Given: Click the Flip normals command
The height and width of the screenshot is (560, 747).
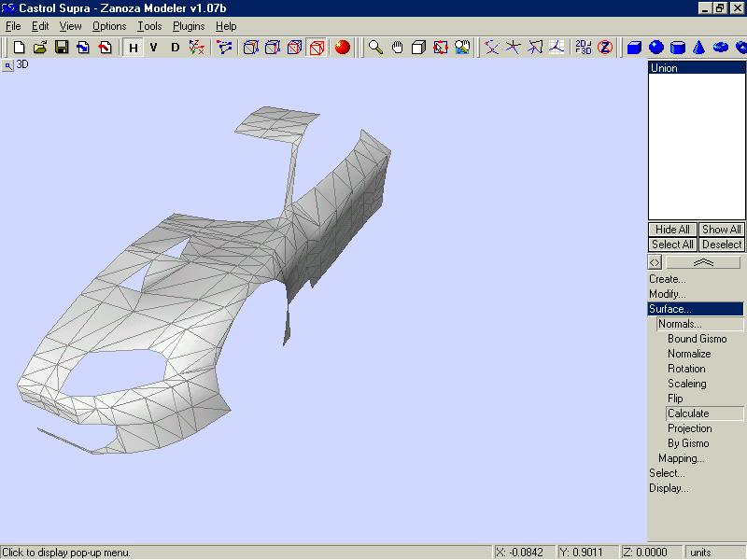Looking at the screenshot, I should (675, 399).
